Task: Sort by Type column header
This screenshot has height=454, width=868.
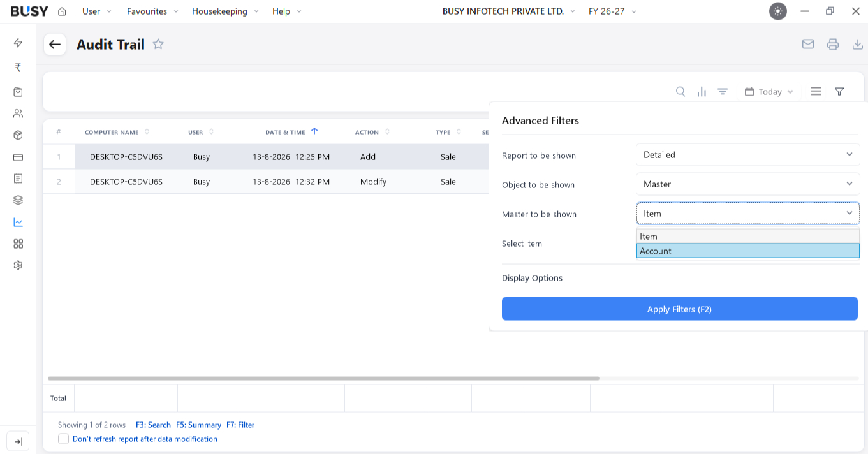Action: (x=449, y=132)
